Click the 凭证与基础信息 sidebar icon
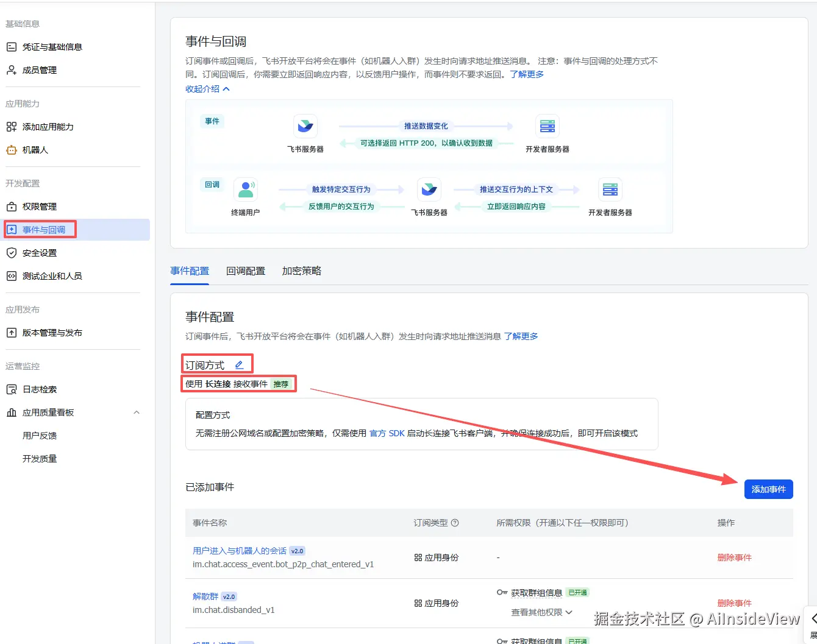 pos(12,47)
